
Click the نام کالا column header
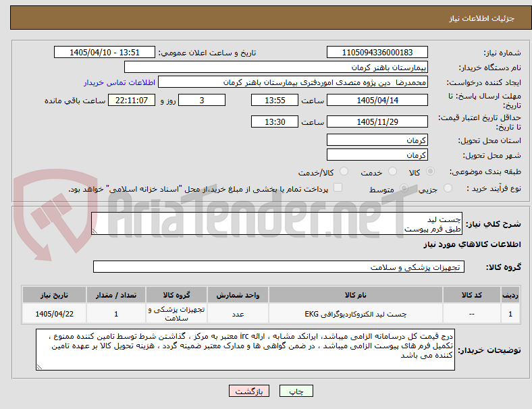pos(356,295)
